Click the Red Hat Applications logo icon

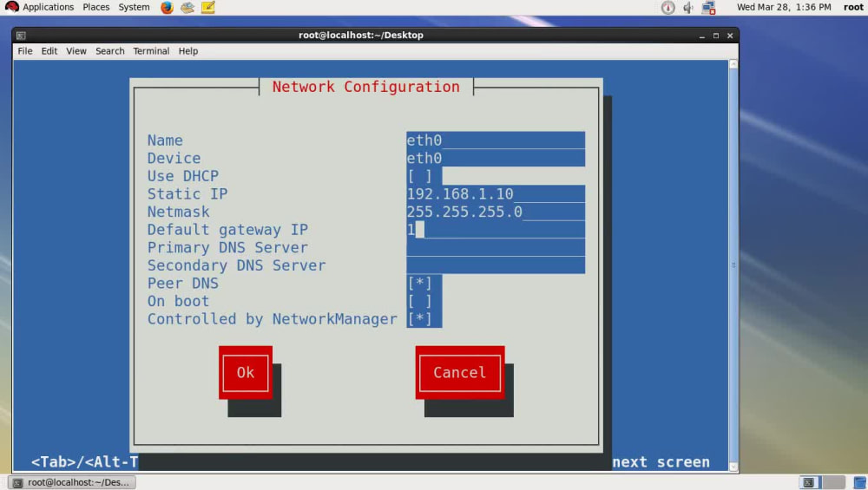11,7
